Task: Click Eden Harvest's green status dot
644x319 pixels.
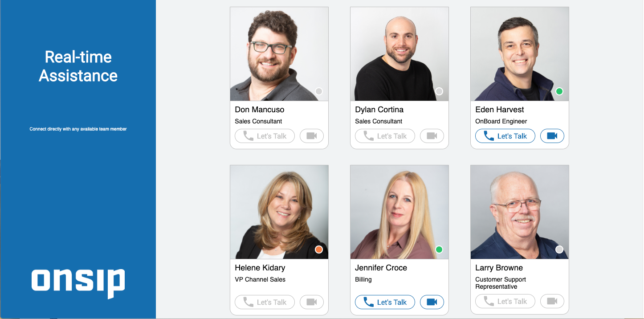Action: click(559, 91)
